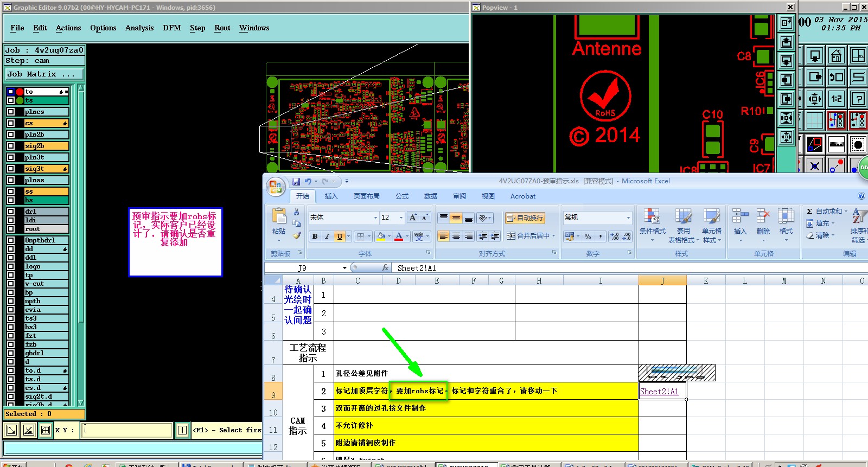Click the 1:2 zoom scale icon
868x467 pixels.
[836, 99]
